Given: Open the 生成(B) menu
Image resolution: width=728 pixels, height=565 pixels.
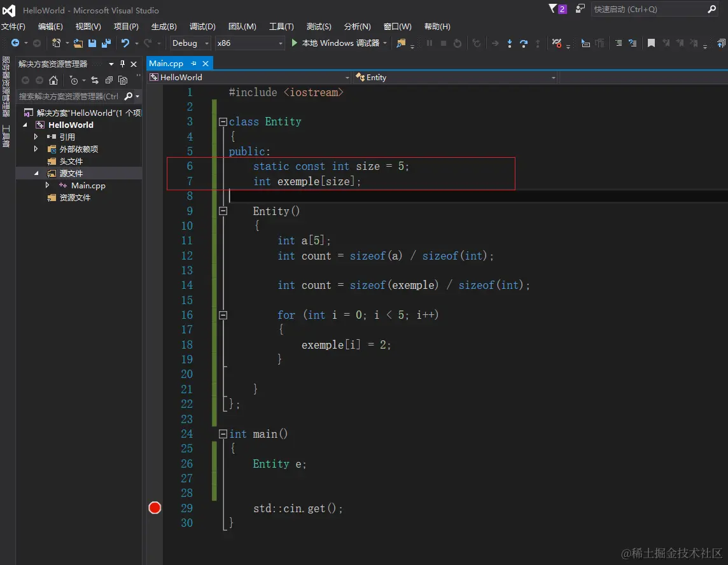Looking at the screenshot, I should (164, 27).
